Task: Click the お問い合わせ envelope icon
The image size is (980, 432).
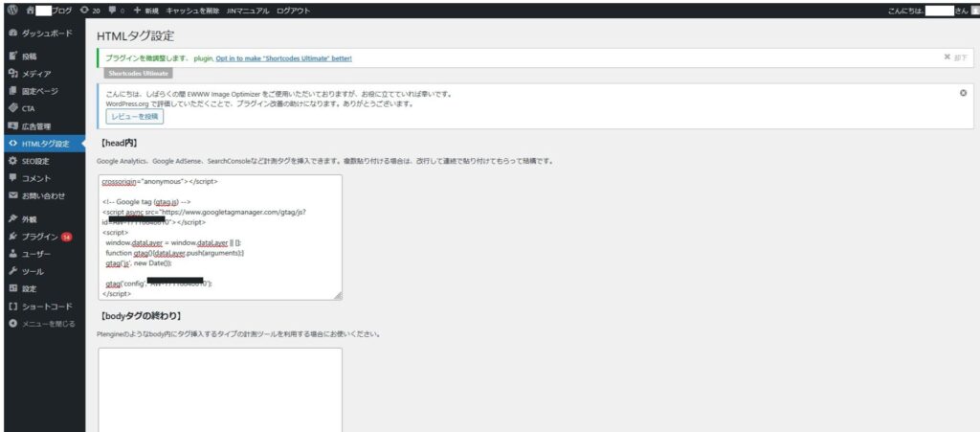Action: pyautogui.click(x=13, y=195)
